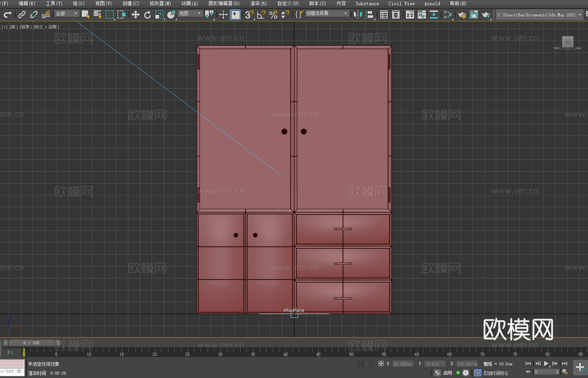Show the Ribbon toggle icon

pos(410,14)
